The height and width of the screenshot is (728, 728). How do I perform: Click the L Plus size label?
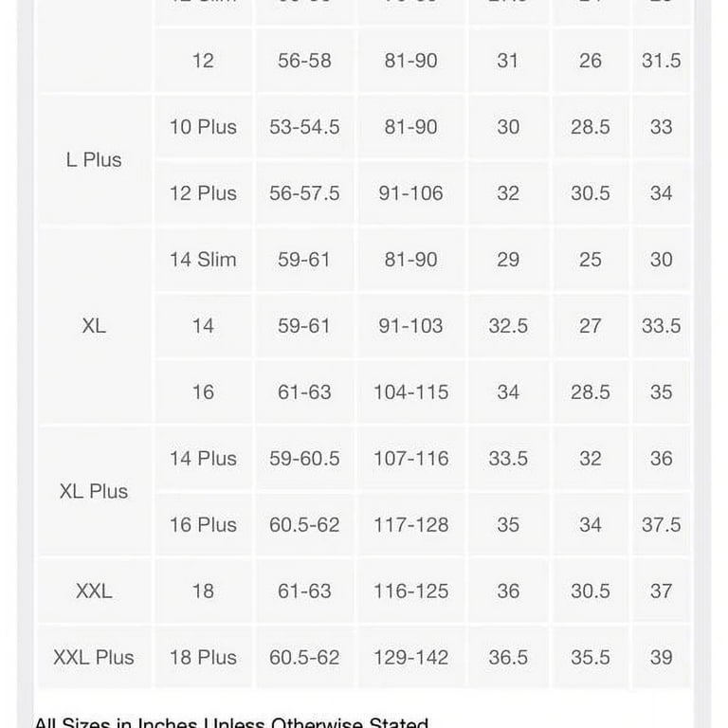point(94,159)
